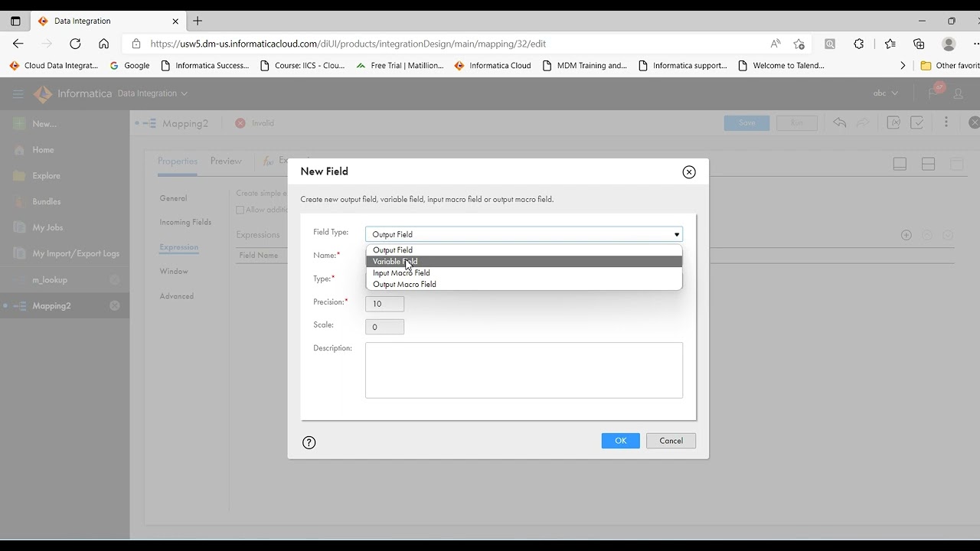Go to browser home page
Screen dimensions: 980x551
pos(103,44)
